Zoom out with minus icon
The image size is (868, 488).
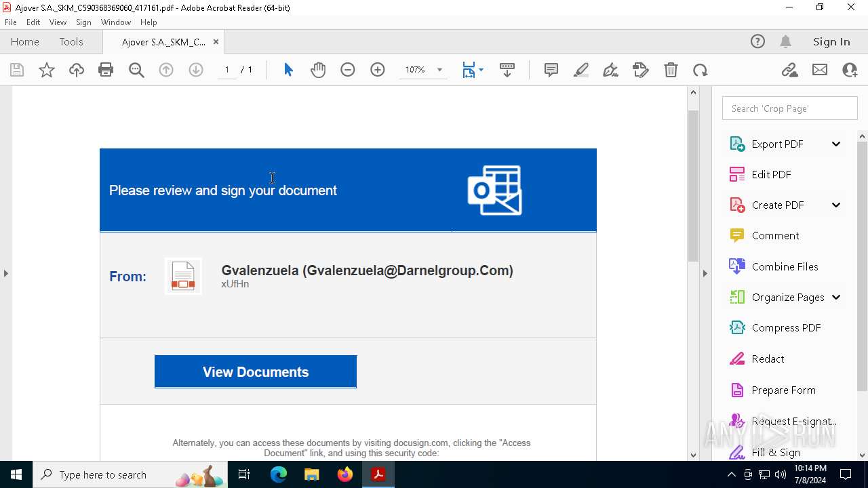click(x=348, y=70)
